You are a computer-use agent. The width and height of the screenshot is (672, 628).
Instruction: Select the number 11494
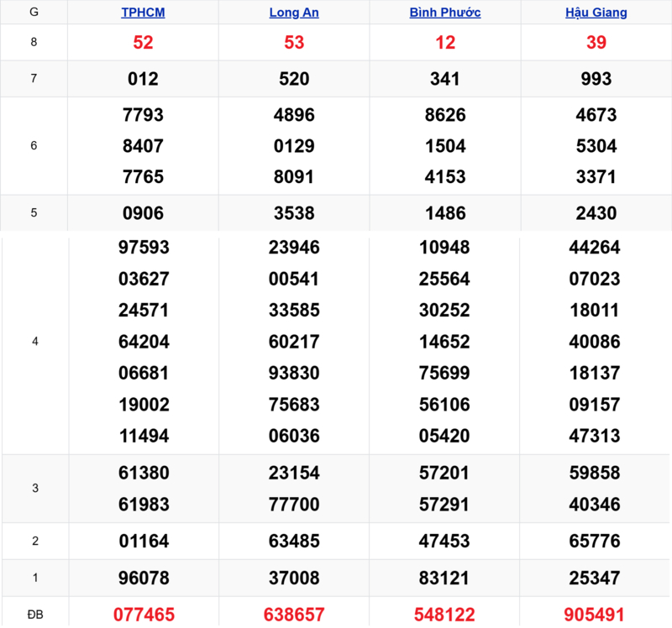tap(144, 436)
